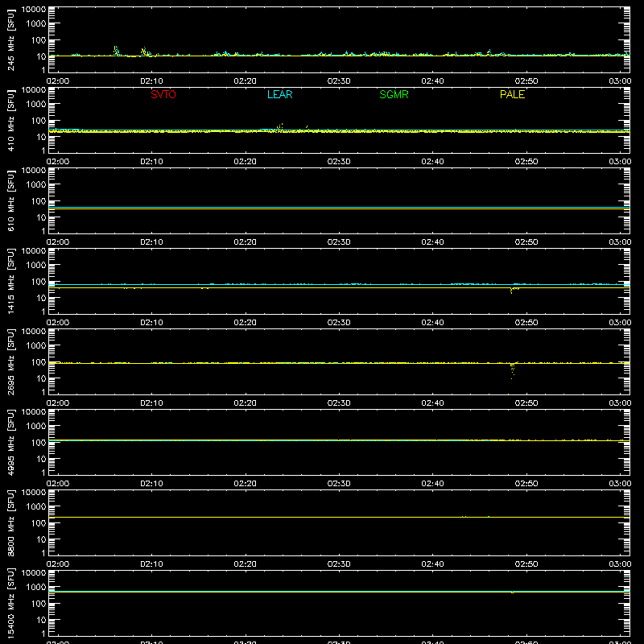Click the 100 y-axis value of 2695 MHz plot
644x644 pixels.
tap(39, 362)
